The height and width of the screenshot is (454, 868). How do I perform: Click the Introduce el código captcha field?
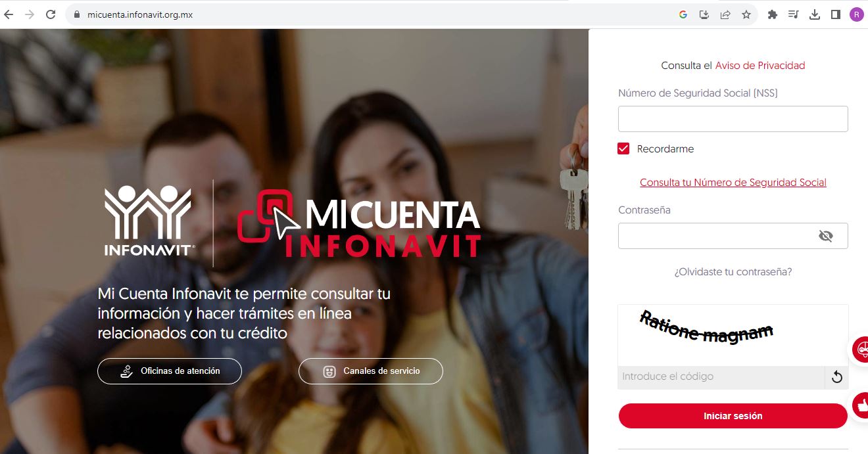(x=721, y=377)
